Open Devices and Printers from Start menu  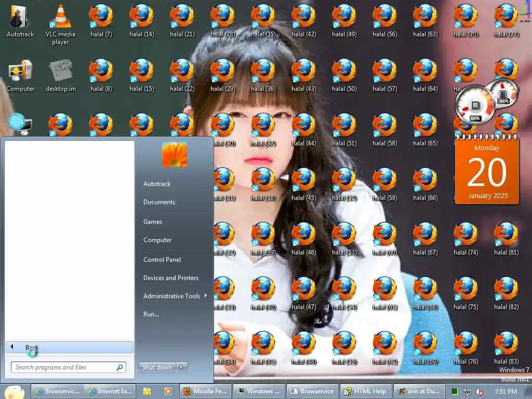click(x=170, y=278)
